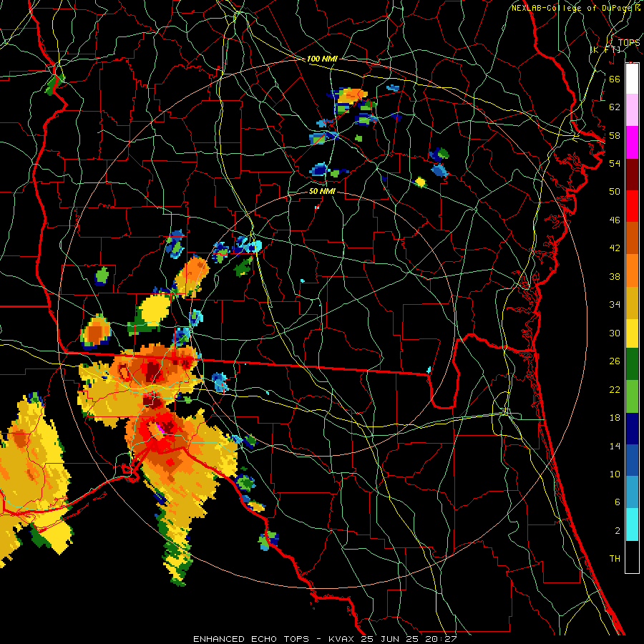Click the 54 legend value
This screenshot has width=644, height=644.
coord(615,163)
